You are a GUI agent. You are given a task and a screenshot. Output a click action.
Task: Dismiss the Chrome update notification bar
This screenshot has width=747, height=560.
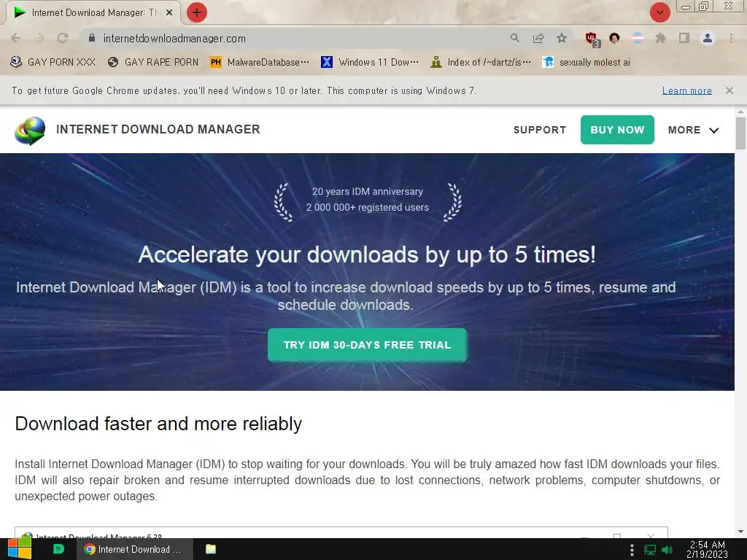pyautogui.click(x=729, y=90)
